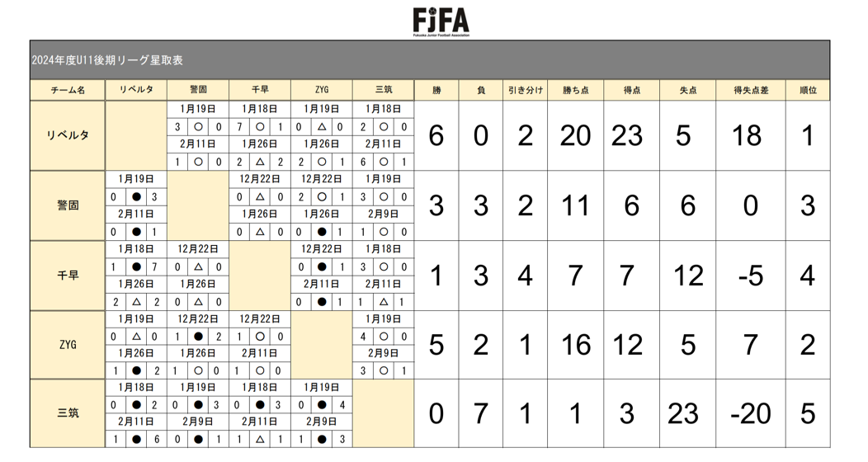Click the 勝ち点 column header

point(575,90)
